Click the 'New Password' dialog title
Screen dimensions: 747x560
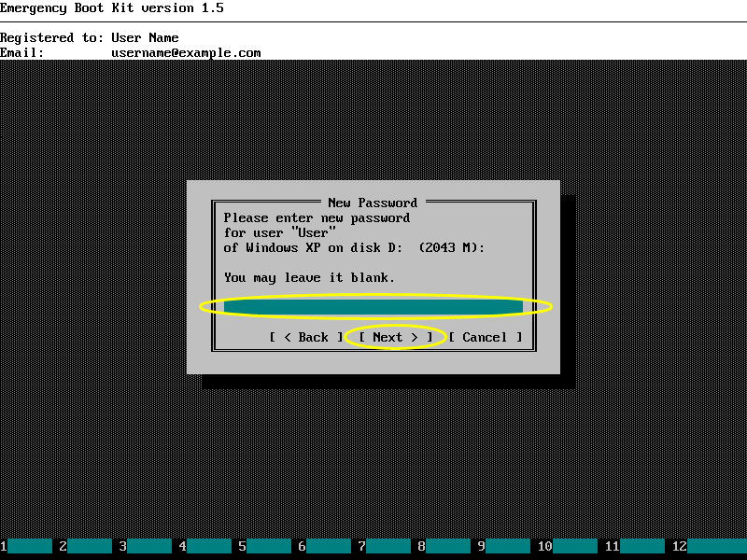coord(373,203)
